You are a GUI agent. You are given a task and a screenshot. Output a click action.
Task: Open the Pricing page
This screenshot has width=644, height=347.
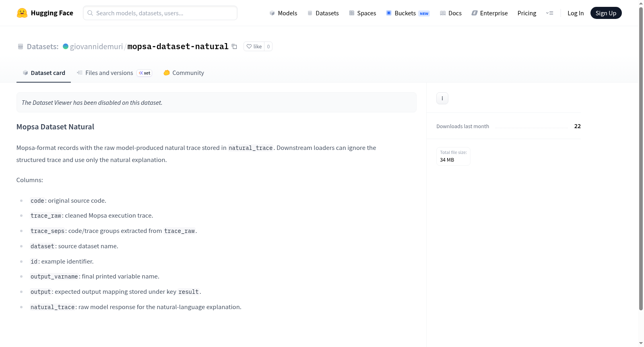[x=527, y=13]
